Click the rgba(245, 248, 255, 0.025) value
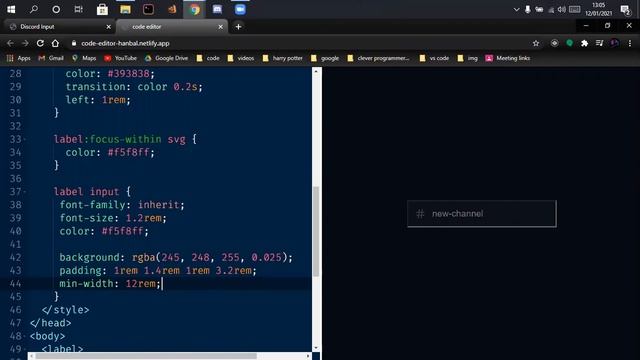 pyautogui.click(x=209, y=257)
